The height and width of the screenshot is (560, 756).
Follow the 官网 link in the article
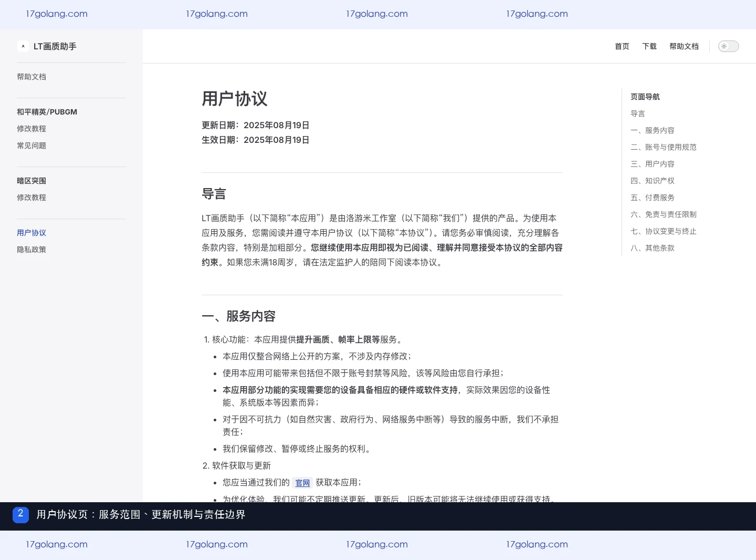click(x=302, y=483)
